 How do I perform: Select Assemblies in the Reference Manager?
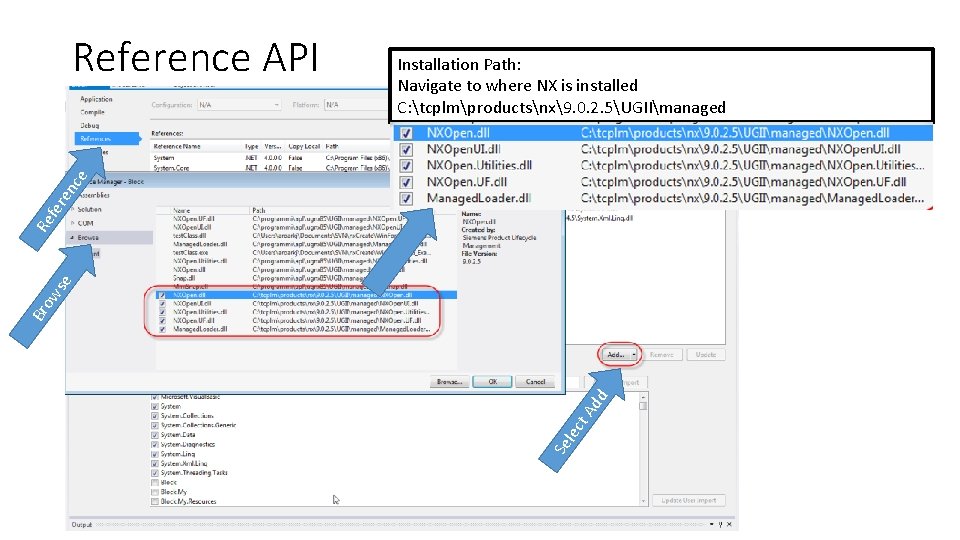96,195
